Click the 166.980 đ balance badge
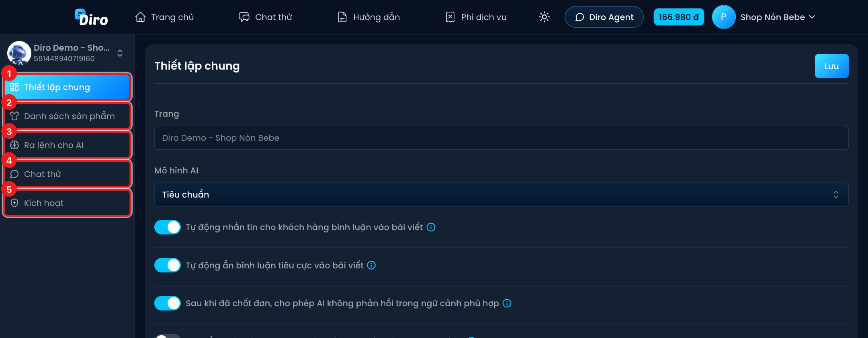Screen dimensions: 868x338 pos(679,17)
